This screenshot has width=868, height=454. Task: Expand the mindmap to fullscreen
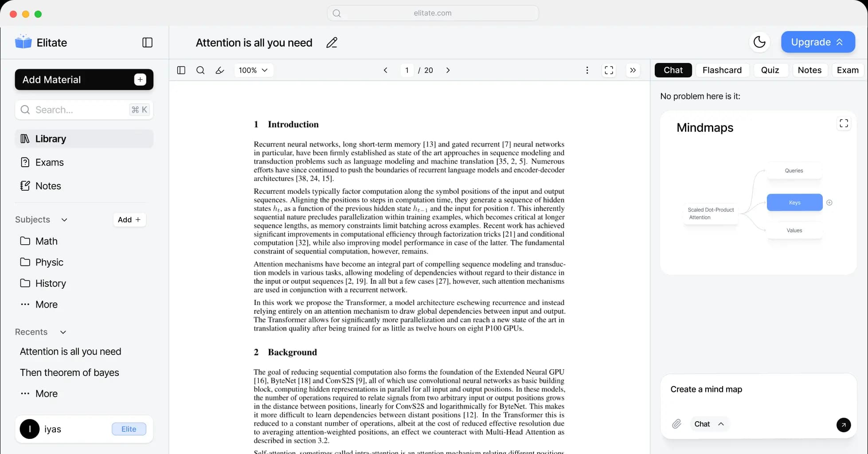(844, 123)
